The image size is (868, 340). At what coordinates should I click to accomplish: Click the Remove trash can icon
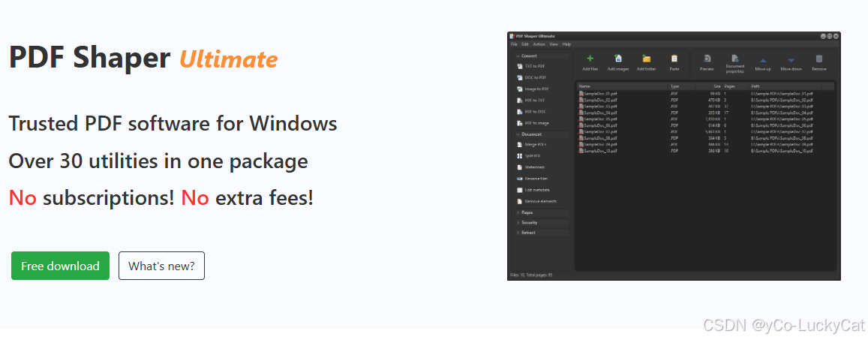(x=819, y=59)
